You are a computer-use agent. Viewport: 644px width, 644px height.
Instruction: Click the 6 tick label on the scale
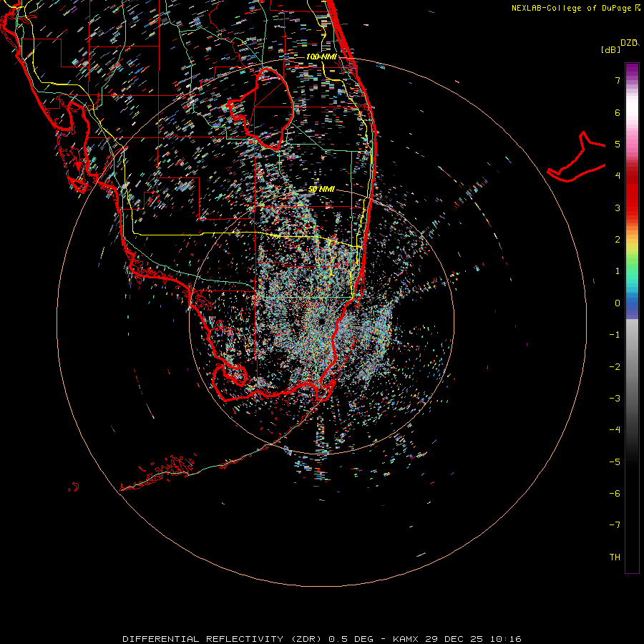pyautogui.click(x=618, y=112)
